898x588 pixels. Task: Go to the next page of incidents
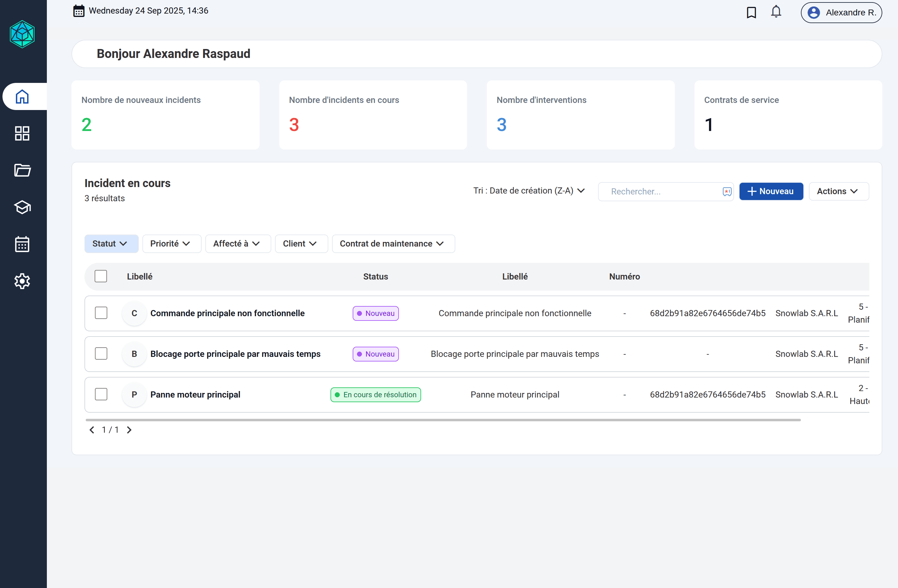coord(129,430)
